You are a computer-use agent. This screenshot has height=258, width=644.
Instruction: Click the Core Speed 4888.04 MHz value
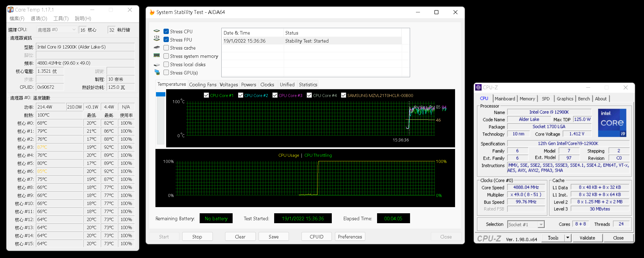526,187
